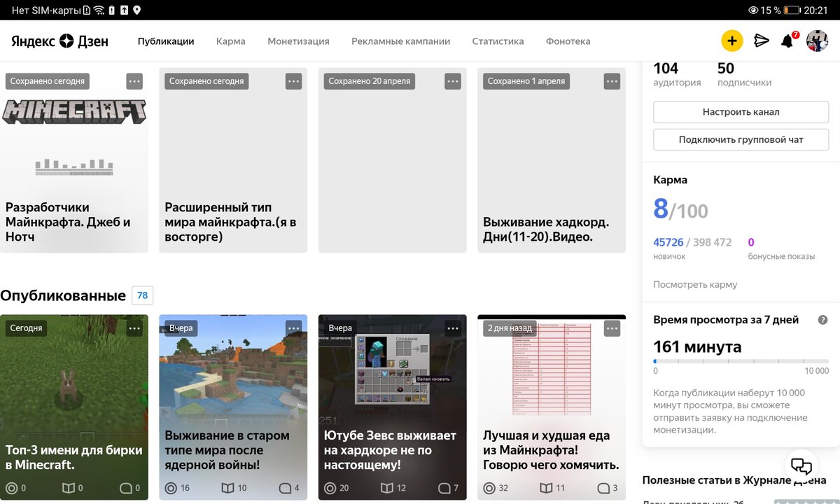The width and height of the screenshot is (840, 504).
Task: Click reads book icon showing 10
Action: pyautogui.click(x=227, y=488)
